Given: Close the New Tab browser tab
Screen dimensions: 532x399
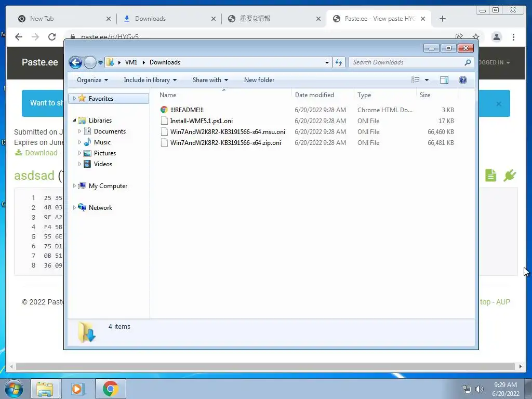Looking at the screenshot, I should click(109, 19).
